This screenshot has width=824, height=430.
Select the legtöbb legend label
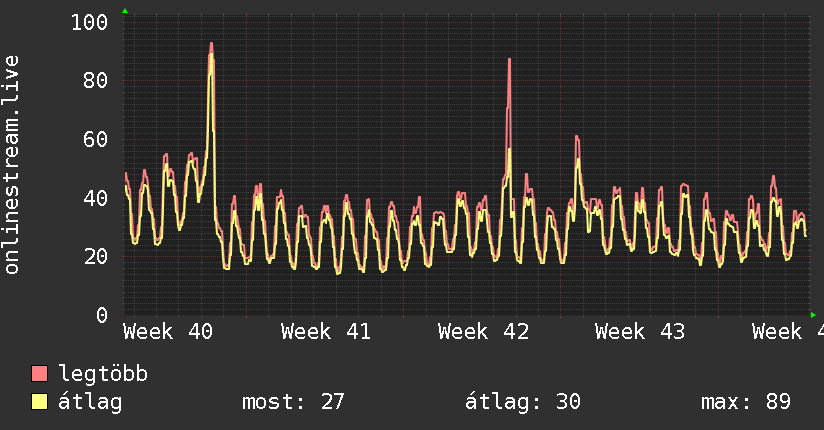point(103,374)
